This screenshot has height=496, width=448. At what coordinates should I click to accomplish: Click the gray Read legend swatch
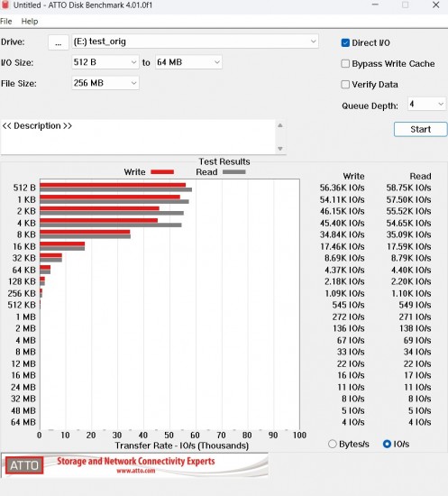coord(234,172)
